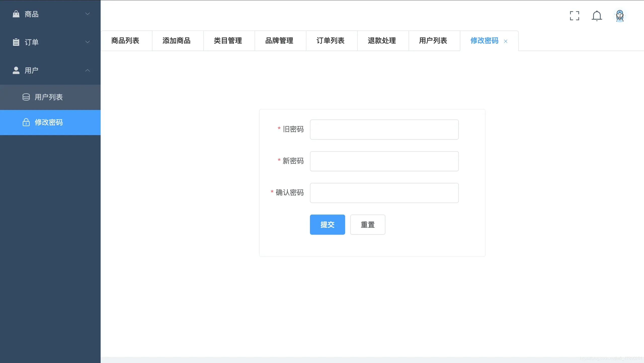Click the order document icon beside 订单
Image resolution: width=644 pixels, height=363 pixels.
pos(16,42)
